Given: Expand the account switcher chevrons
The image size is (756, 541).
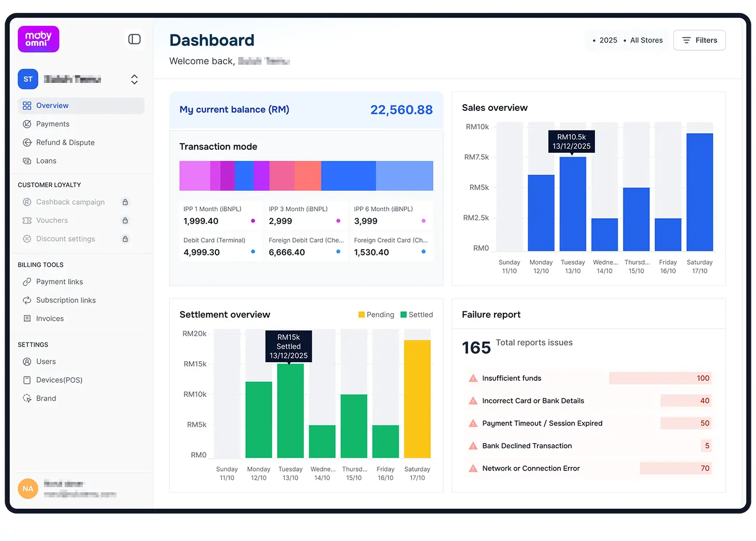Looking at the screenshot, I should coord(134,79).
